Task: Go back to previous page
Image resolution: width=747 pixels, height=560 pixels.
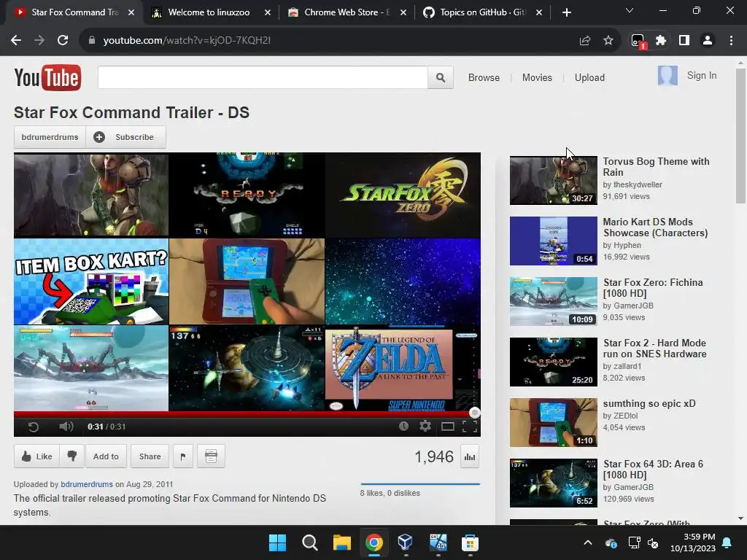Action: point(16,41)
